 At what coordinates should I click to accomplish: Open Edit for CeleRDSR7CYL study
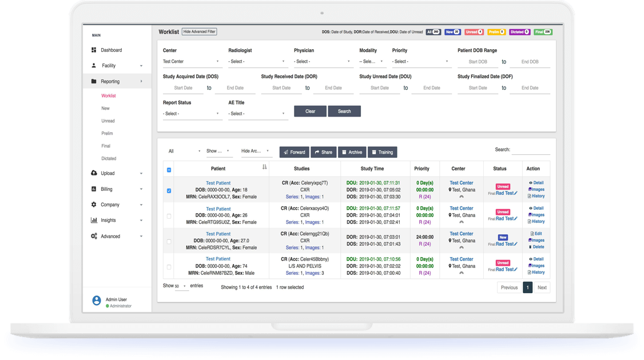pyautogui.click(x=536, y=234)
